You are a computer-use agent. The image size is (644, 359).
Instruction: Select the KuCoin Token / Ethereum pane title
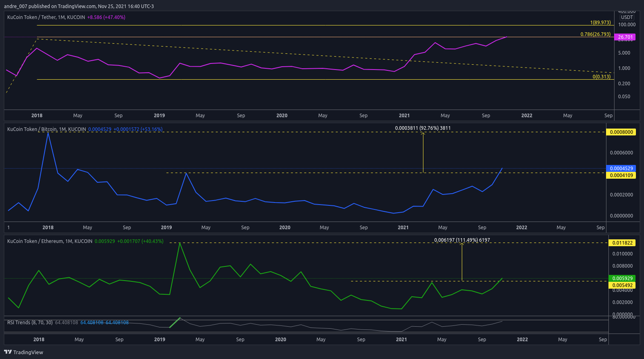pyautogui.click(x=50, y=241)
